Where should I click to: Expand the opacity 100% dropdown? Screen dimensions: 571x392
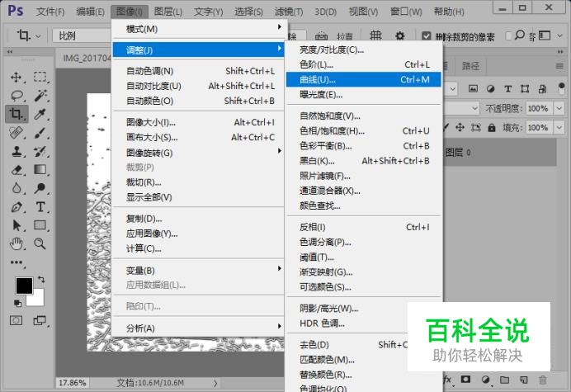(x=559, y=108)
